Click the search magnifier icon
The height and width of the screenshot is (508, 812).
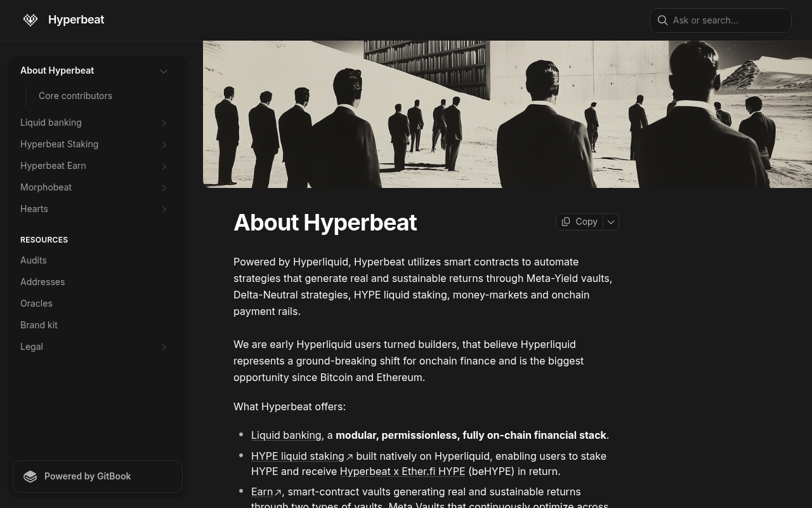[663, 20]
